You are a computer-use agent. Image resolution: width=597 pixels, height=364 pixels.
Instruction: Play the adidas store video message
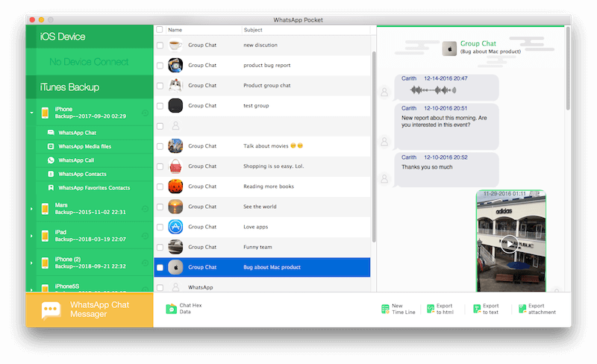(510, 244)
